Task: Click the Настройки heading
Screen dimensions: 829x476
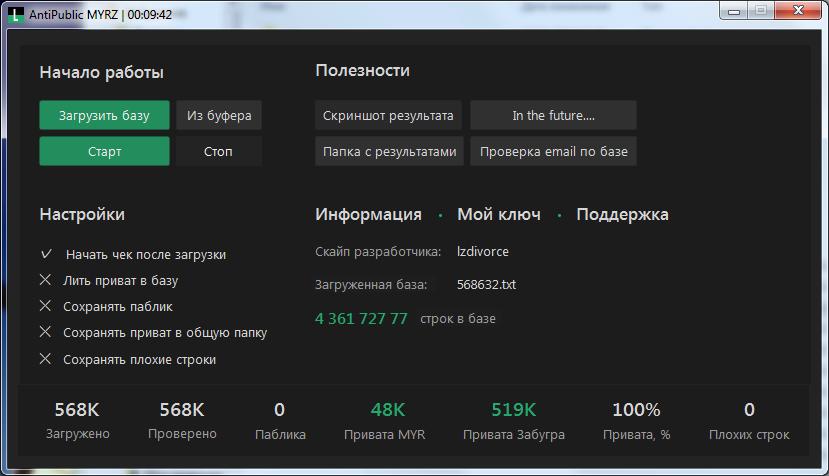Action: pos(82,214)
